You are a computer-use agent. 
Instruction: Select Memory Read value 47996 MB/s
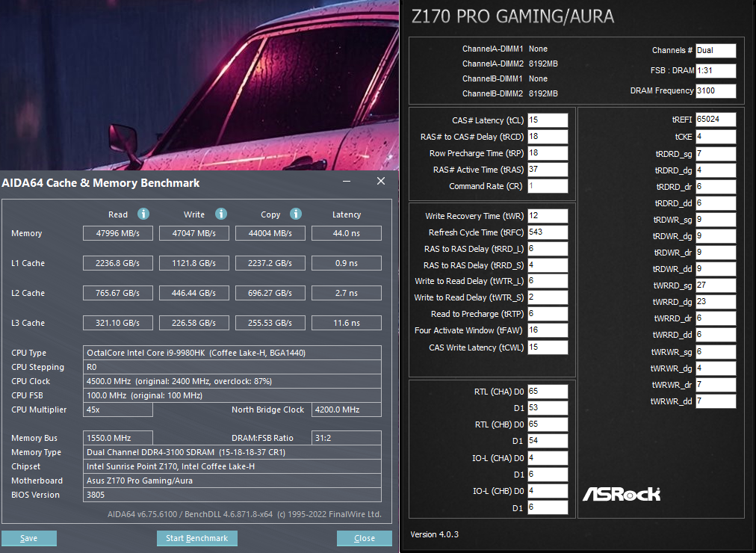point(117,233)
